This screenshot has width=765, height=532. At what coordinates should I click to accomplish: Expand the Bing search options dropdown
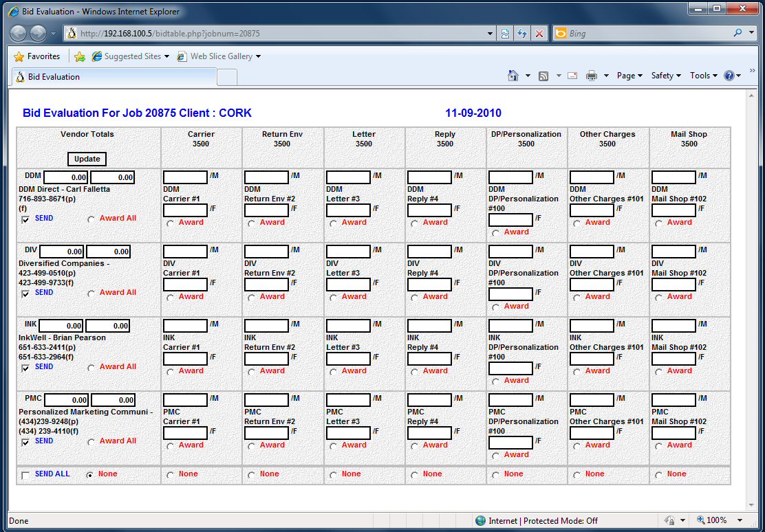(x=752, y=33)
